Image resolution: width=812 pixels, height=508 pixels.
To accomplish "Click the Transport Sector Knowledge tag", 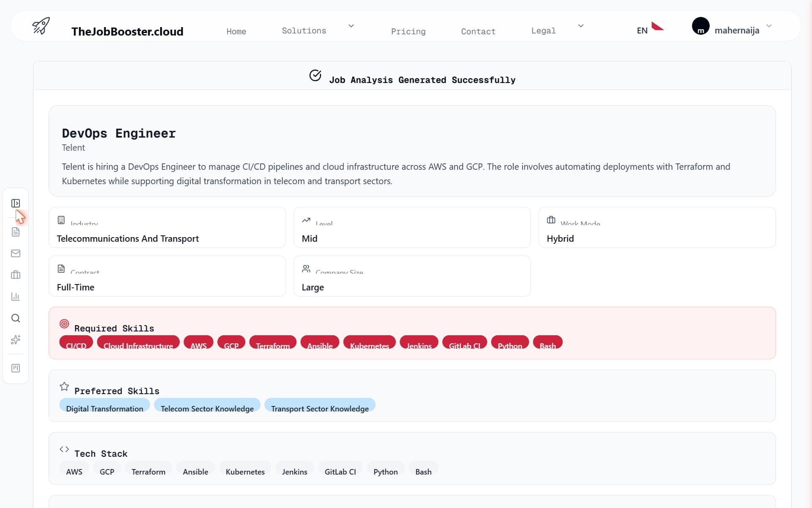I will click(x=320, y=405).
